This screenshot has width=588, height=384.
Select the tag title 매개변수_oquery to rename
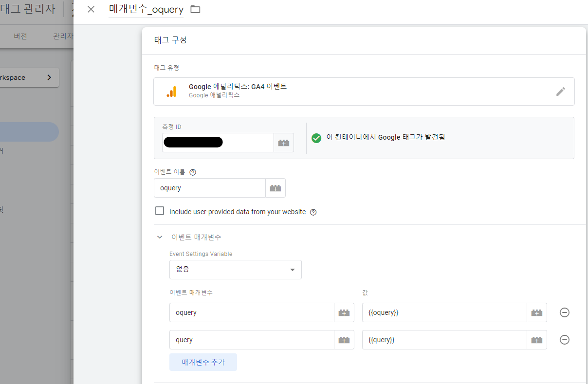pos(146,9)
